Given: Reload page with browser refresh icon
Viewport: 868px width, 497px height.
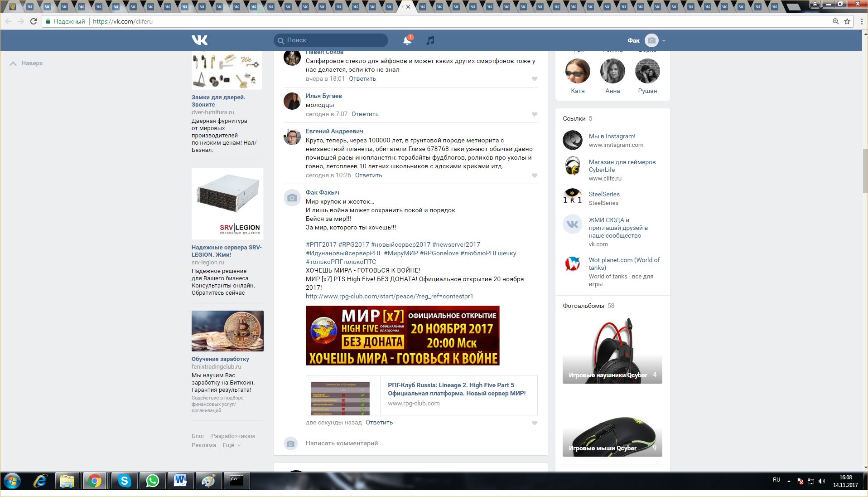Looking at the screenshot, I should [34, 21].
